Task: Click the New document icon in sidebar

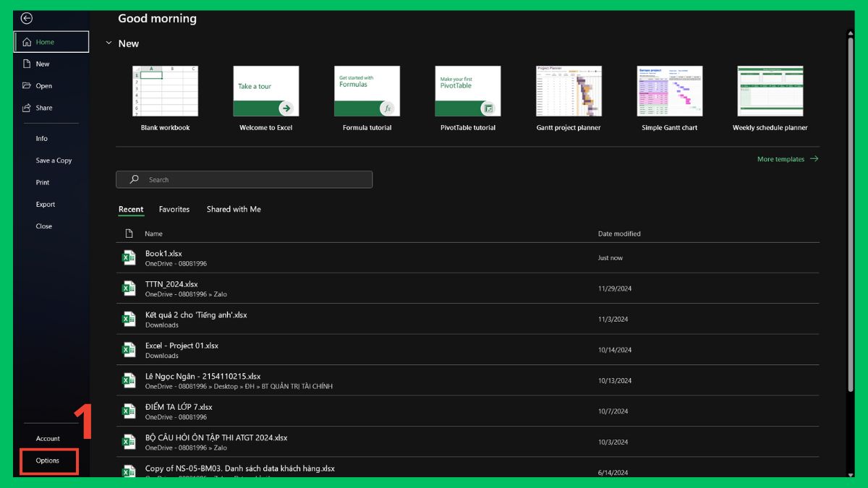Action: [x=27, y=64]
